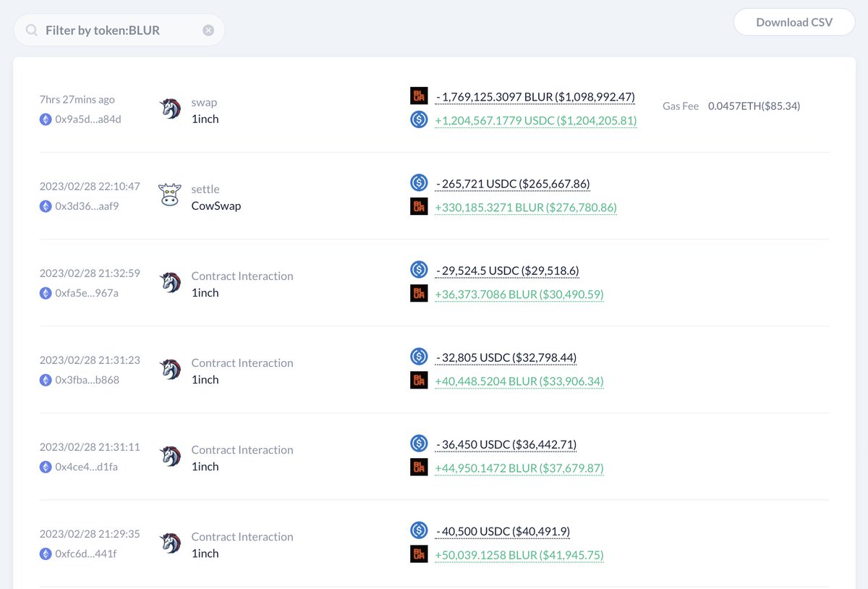
Task: Click BLUR icon beside +44,950.1472 BLUR
Action: [x=419, y=467]
